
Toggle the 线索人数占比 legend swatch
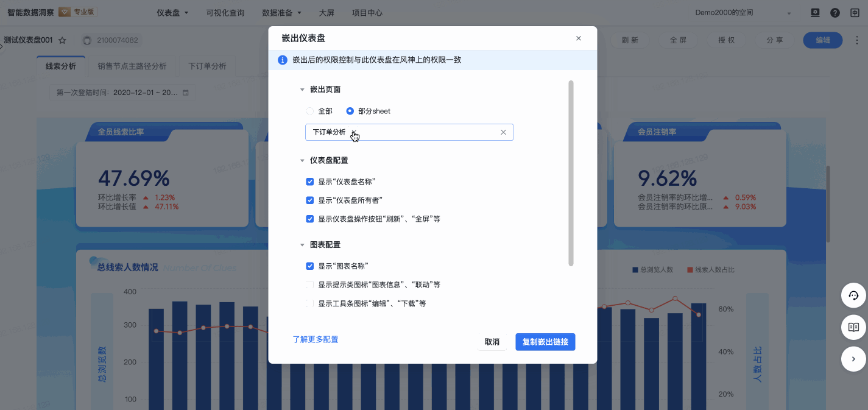click(690, 269)
